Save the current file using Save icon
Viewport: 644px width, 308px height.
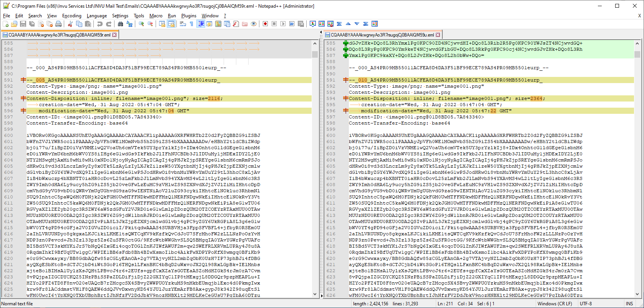(23, 24)
